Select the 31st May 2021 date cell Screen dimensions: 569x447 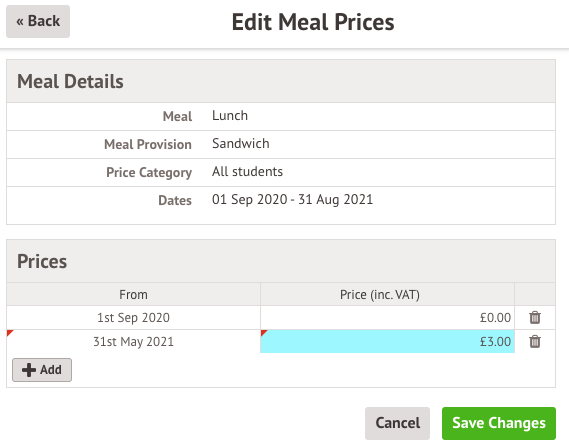[134, 341]
